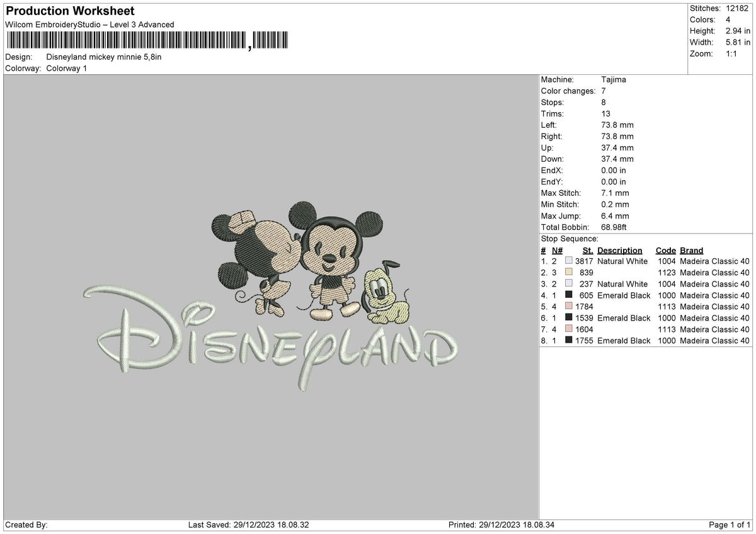756x534 pixels.
Task: Click the Last Saved timestamp
Action: (249, 525)
